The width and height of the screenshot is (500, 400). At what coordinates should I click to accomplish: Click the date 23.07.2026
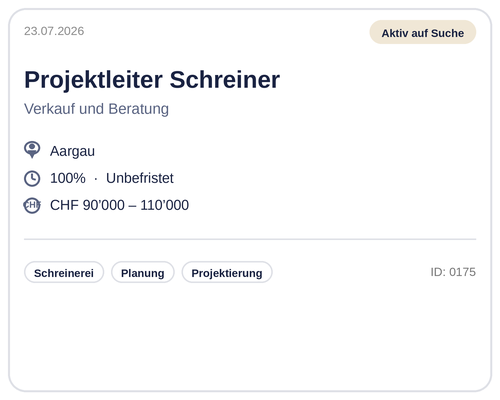[x=54, y=31]
